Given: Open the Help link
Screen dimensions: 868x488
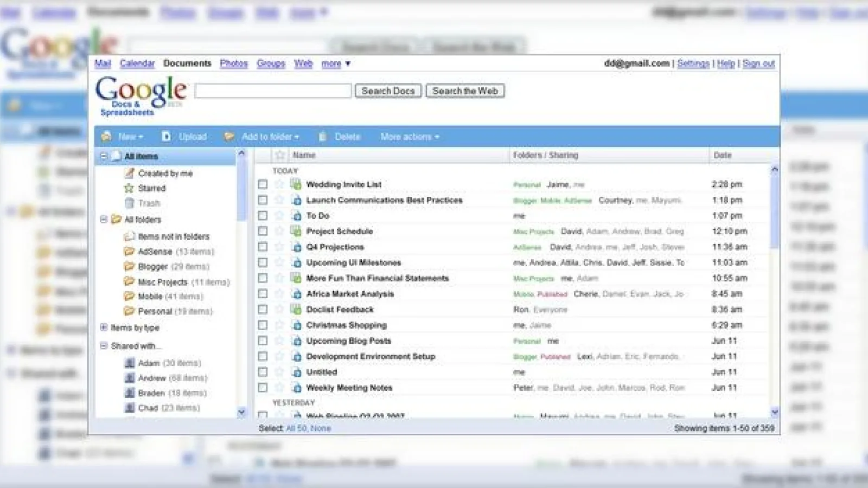Looking at the screenshot, I should pyautogui.click(x=726, y=63).
